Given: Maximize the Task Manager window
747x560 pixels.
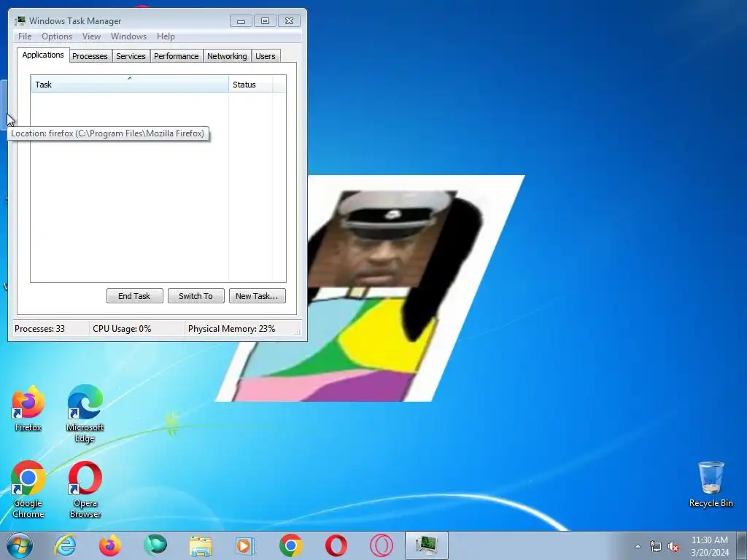Looking at the screenshot, I should tap(265, 21).
